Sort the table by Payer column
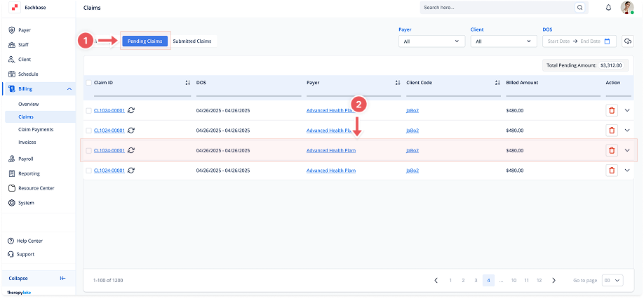 pos(398,83)
